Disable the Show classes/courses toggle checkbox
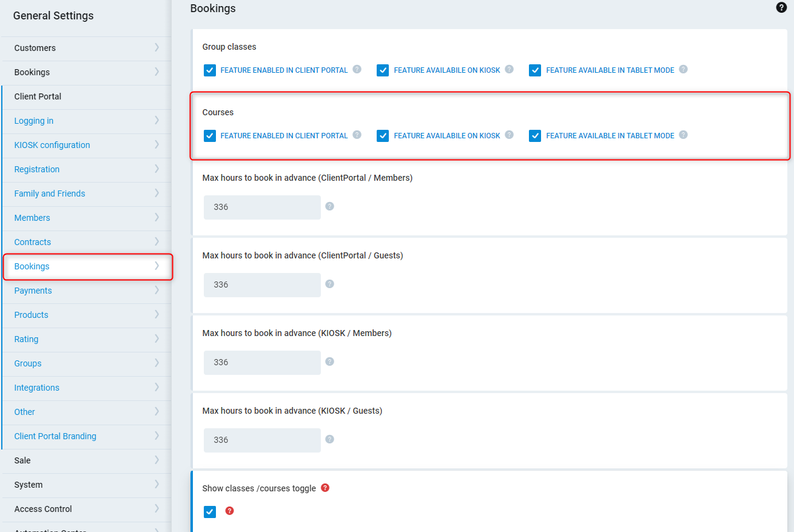The image size is (794, 532). tap(210, 512)
